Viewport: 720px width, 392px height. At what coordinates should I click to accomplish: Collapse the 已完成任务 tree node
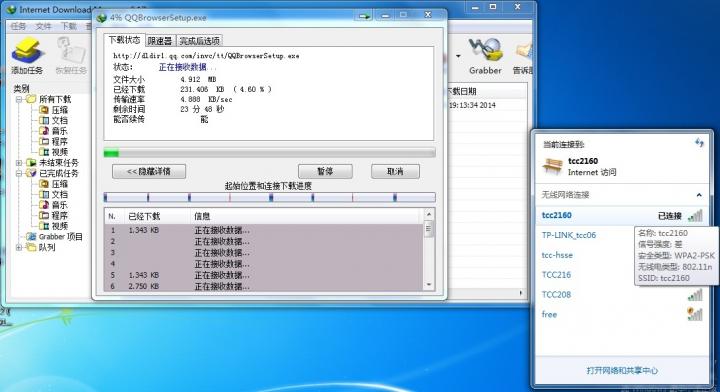coord(19,173)
